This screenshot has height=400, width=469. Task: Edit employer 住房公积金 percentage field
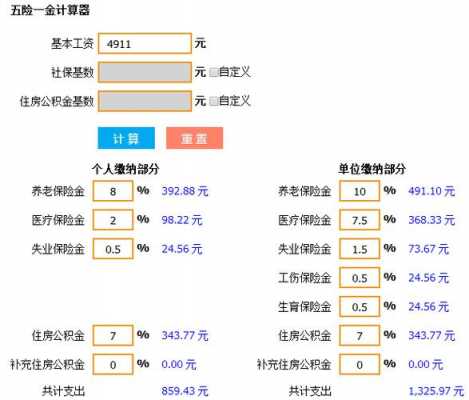359,336
